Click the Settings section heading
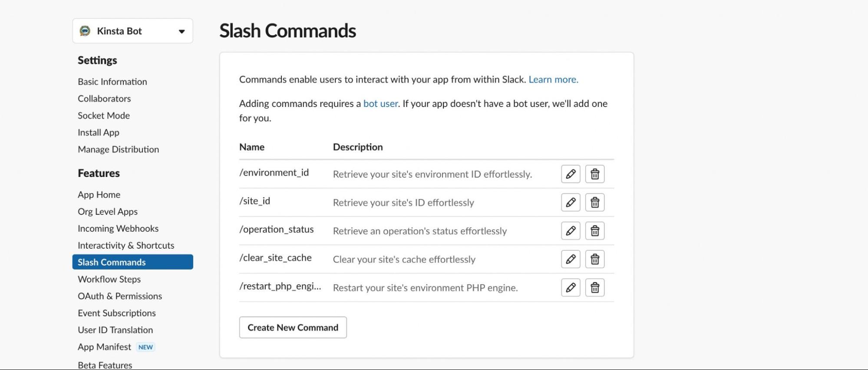 tap(97, 60)
